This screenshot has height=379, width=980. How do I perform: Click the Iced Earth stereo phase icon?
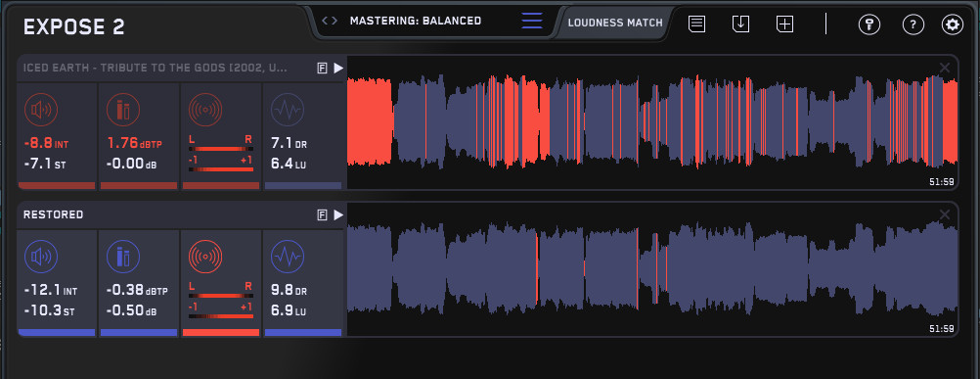205,110
